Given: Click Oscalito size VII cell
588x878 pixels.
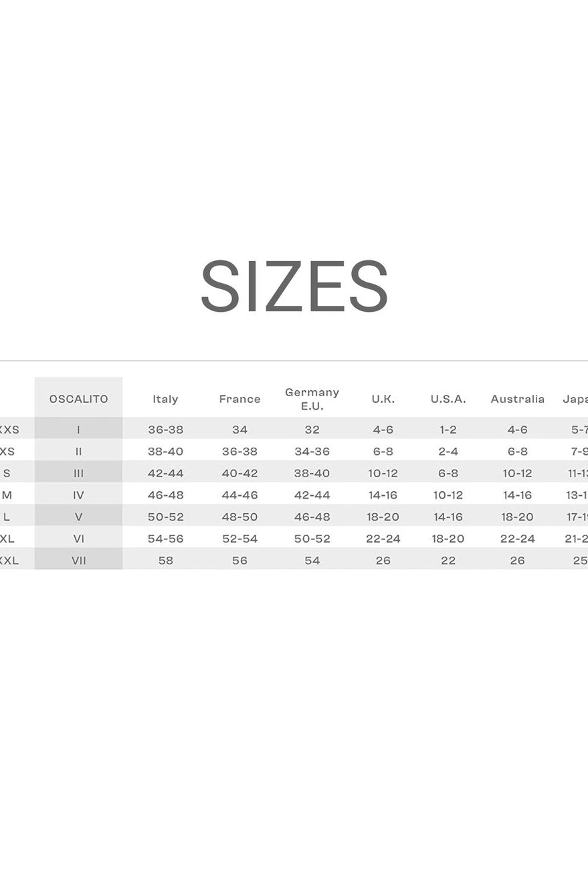Looking at the screenshot, I should [x=78, y=561].
